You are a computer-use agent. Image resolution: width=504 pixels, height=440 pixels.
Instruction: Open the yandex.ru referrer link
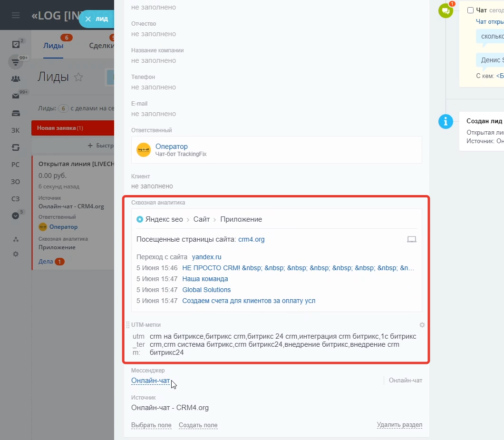tap(207, 257)
